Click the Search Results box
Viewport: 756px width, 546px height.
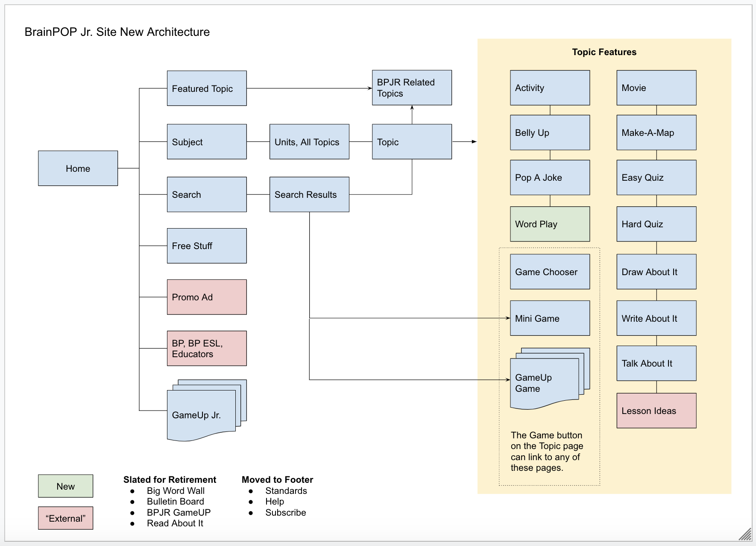pos(309,194)
